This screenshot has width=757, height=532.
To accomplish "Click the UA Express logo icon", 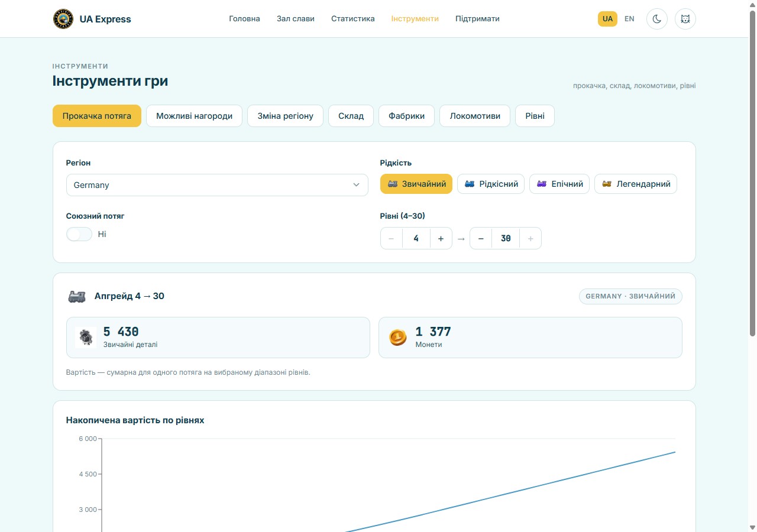I will pyautogui.click(x=63, y=19).
